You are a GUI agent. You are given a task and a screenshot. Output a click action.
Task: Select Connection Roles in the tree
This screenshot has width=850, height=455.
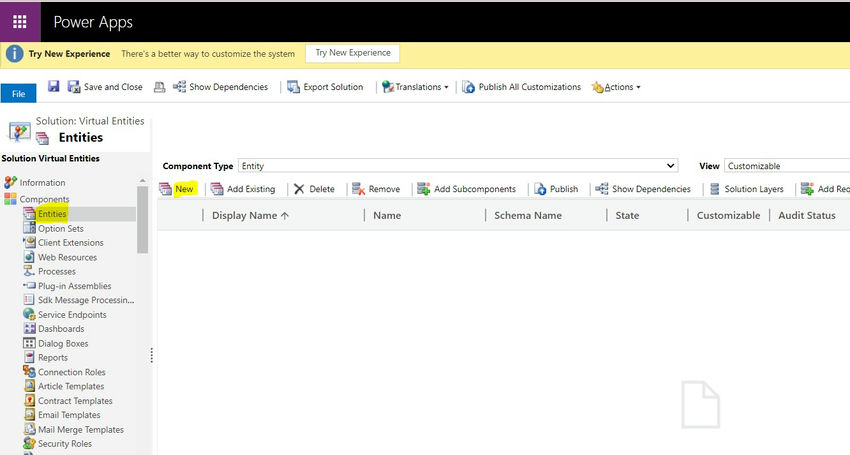pyautogui.click(x=72, y=372)
